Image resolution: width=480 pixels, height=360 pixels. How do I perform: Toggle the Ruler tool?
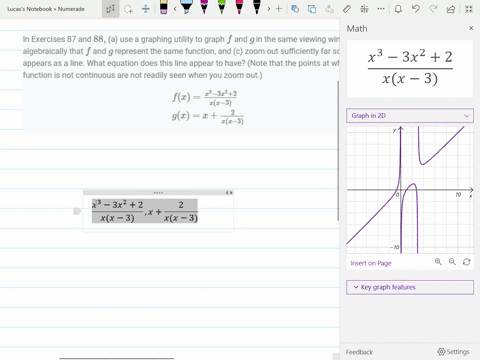tap(347, 9)
